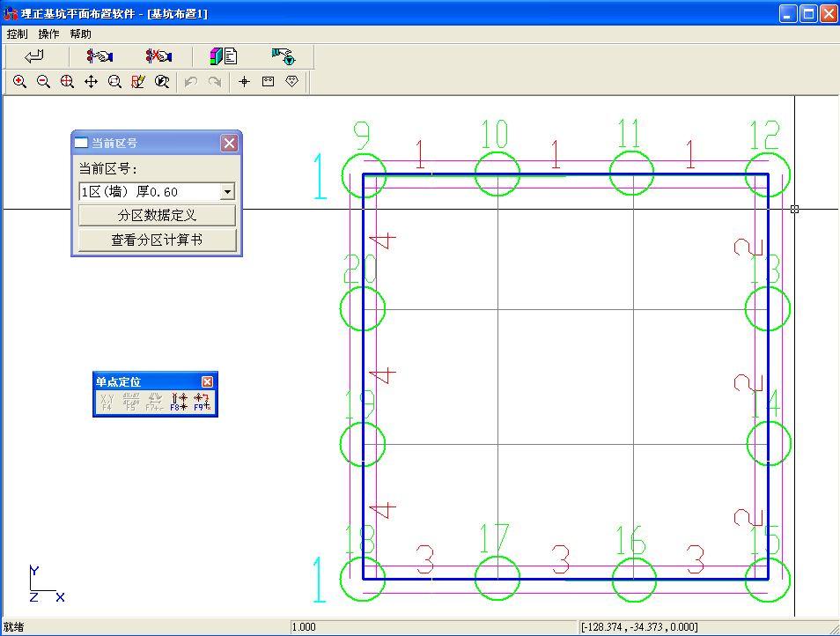The image size is (840, 636).
Task: Click the colored block and document icon
Action: point(224,56)
